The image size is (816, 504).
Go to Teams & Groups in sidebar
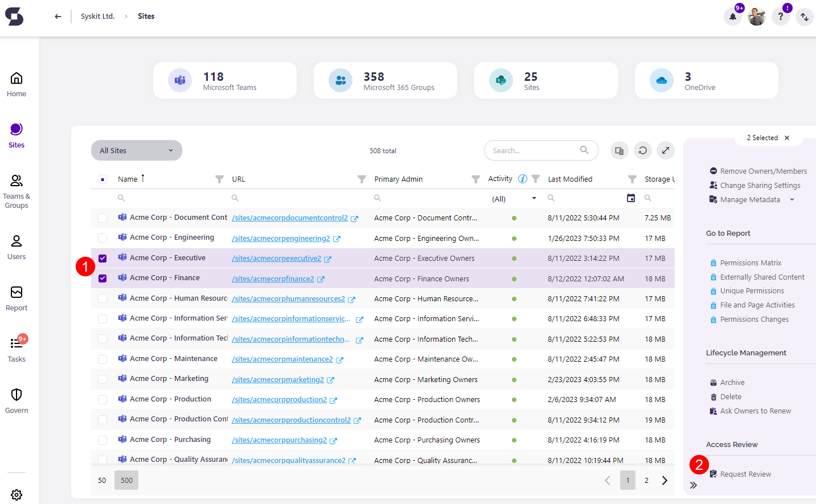point(17,191)
